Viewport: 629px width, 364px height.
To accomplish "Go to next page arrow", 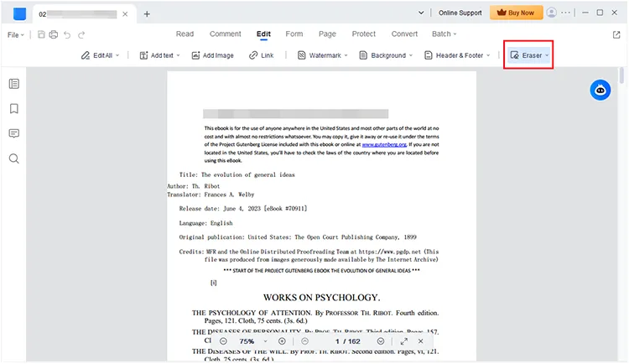I will 381,341.
